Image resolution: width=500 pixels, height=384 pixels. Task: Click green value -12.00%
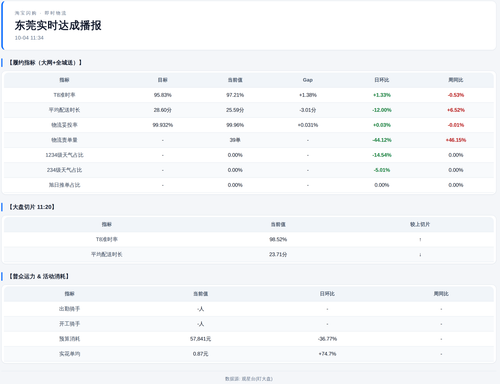coord(382,110)
